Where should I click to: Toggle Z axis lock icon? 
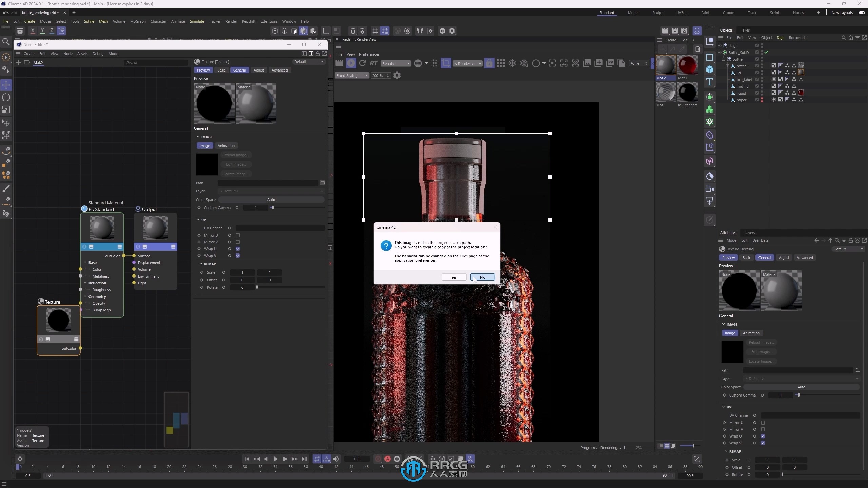[52, 31]
